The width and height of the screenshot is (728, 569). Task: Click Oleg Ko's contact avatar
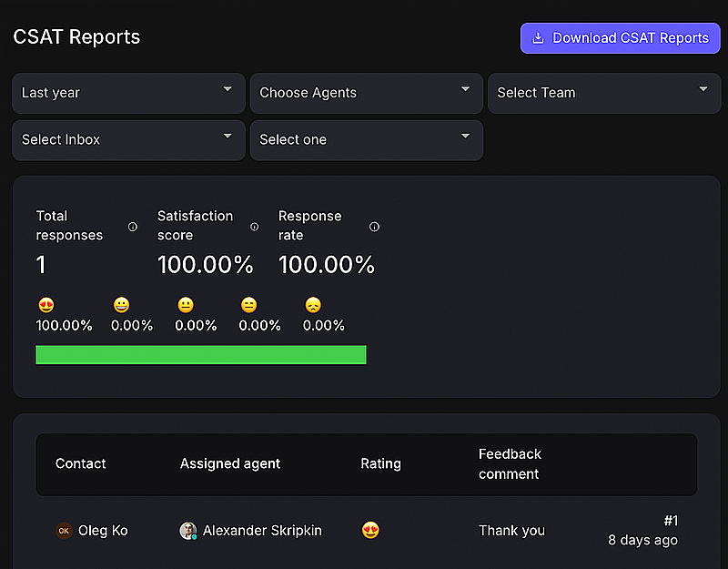[64, 531]
